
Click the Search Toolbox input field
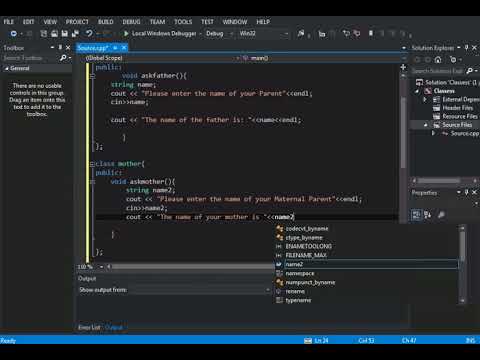30,58
